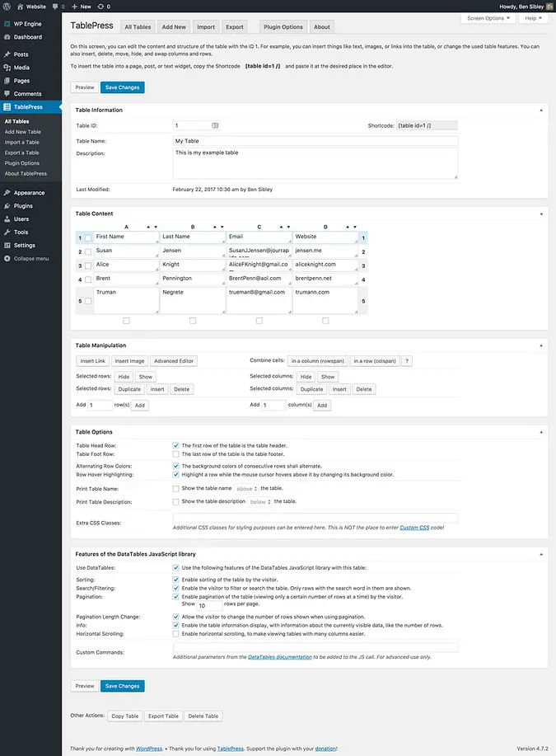This screenshot has width=556, height=756.
Task: Switch to About tab
Action: pyautogui.click(x=322, y=27)
